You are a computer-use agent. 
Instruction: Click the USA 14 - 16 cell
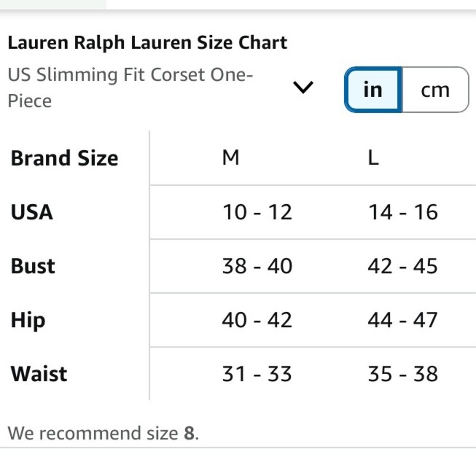pos(403,212)
